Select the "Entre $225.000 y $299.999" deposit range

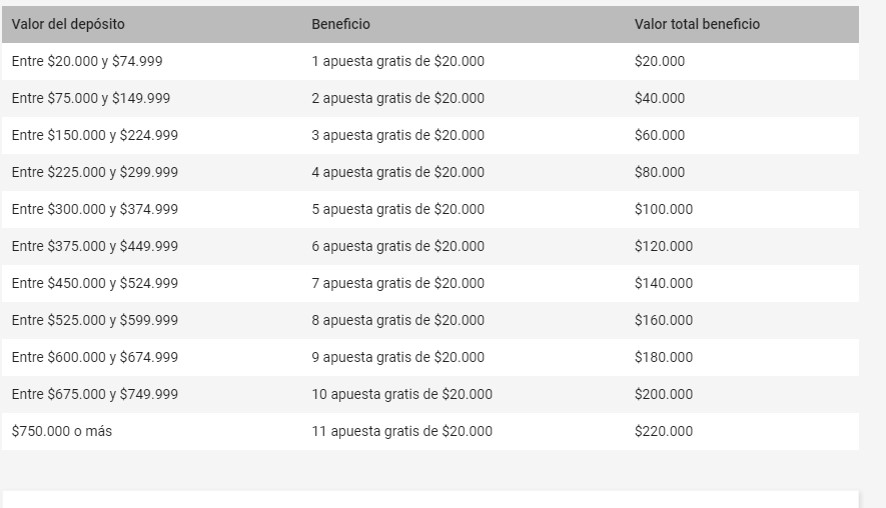point(95,172)
